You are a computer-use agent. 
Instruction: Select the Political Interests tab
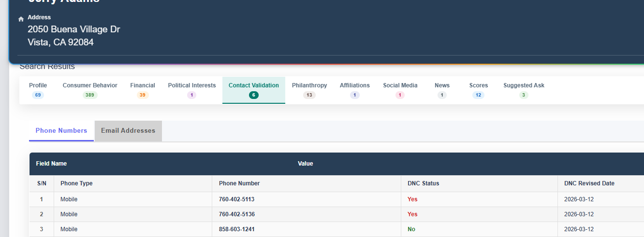pyautogui.click(x=192, y=90)
